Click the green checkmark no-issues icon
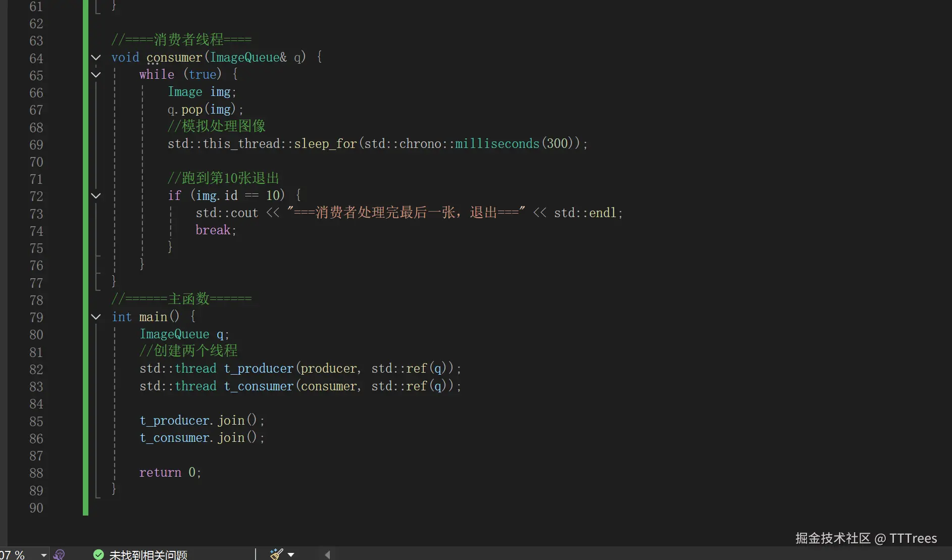 (98, 554)
